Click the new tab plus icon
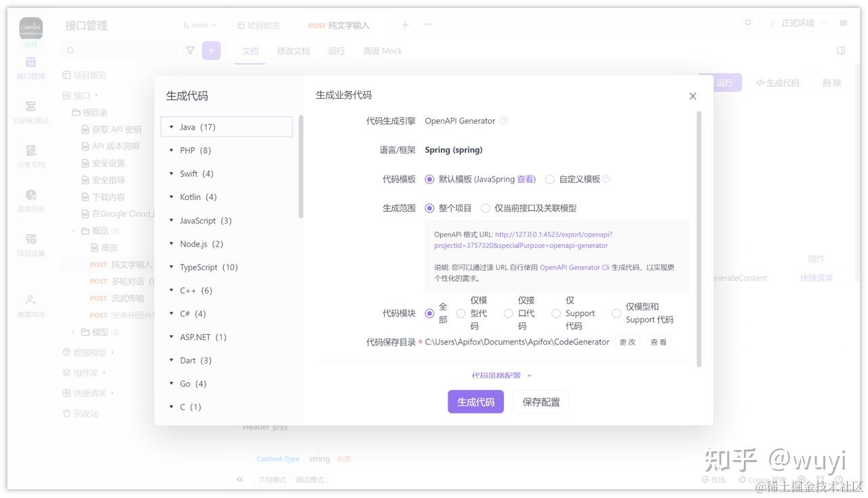 coord(405,25)
